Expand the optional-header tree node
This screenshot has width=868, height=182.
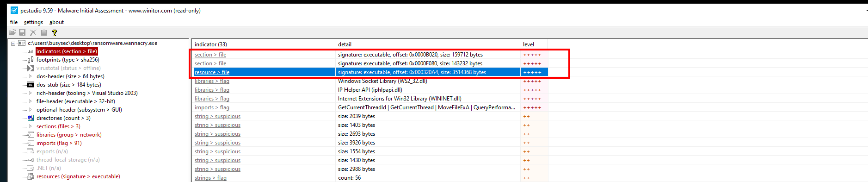coord(31,110)
